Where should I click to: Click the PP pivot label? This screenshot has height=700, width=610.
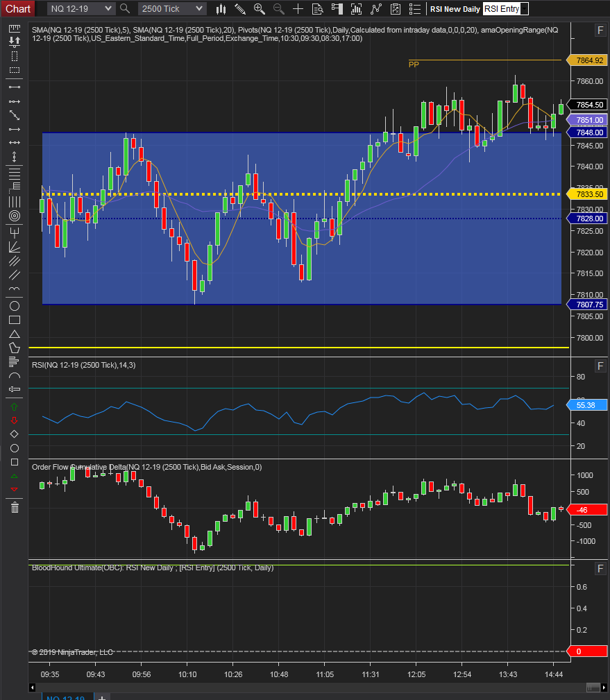[x=414, y=65]
